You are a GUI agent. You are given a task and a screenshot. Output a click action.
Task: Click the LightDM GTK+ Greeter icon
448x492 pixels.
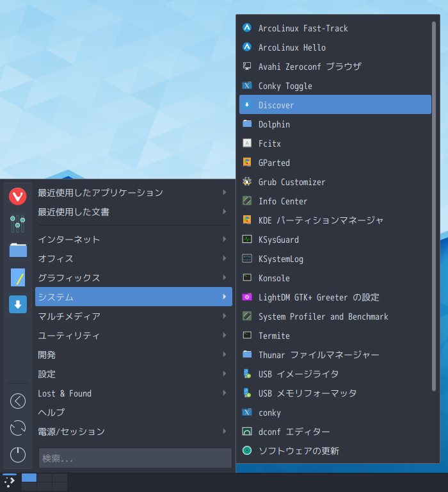tap(247, 297)
